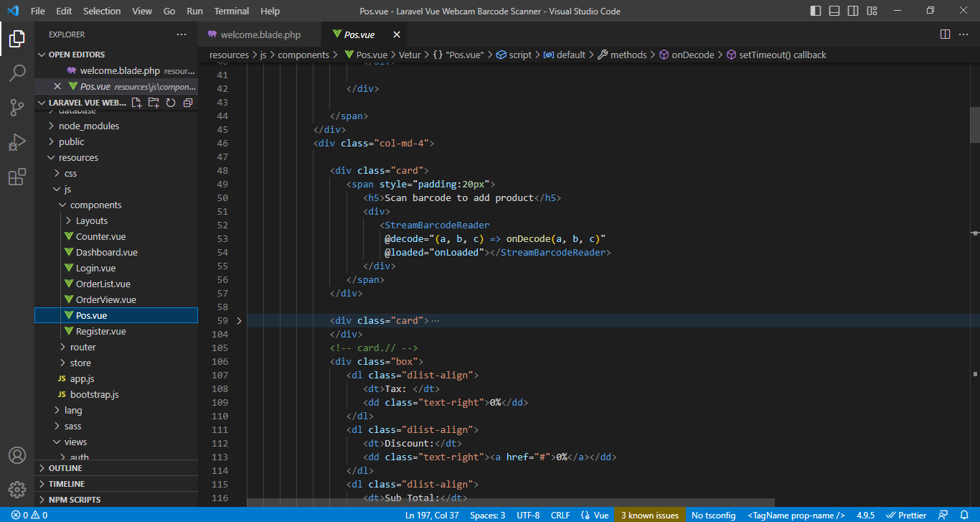The height and width of the screenshot is (522, 980).
Task: Split the editor to the right
Action: (x=945, y=34)
